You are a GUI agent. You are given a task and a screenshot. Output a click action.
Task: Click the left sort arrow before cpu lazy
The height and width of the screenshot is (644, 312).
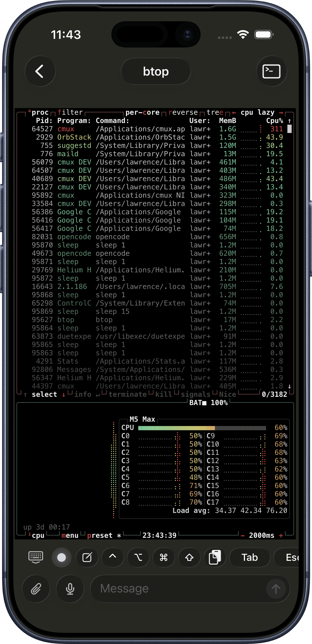pos(234,113)
